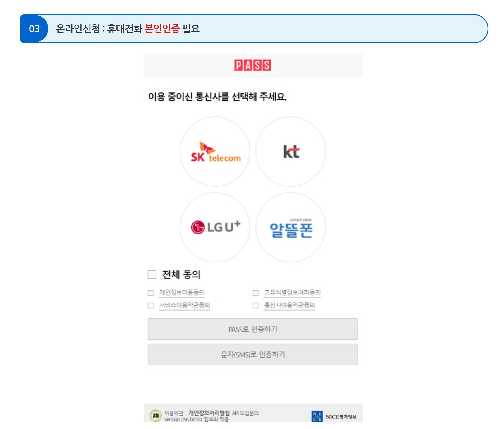Enable the 통신사이용약관동의 checkbox
The image size is (504, 429).
pyautogui.click(x=256, y=306)
